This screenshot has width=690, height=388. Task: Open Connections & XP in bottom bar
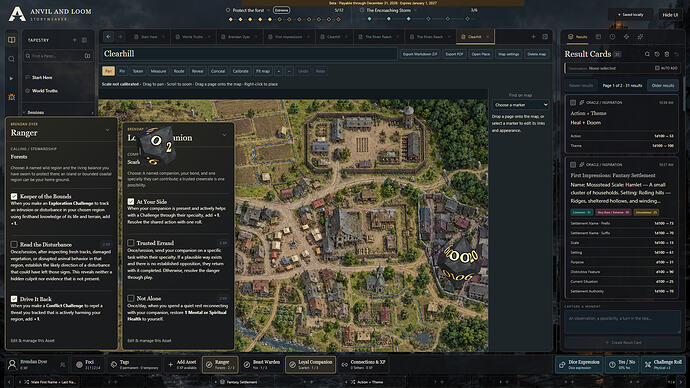pos(363,364)
